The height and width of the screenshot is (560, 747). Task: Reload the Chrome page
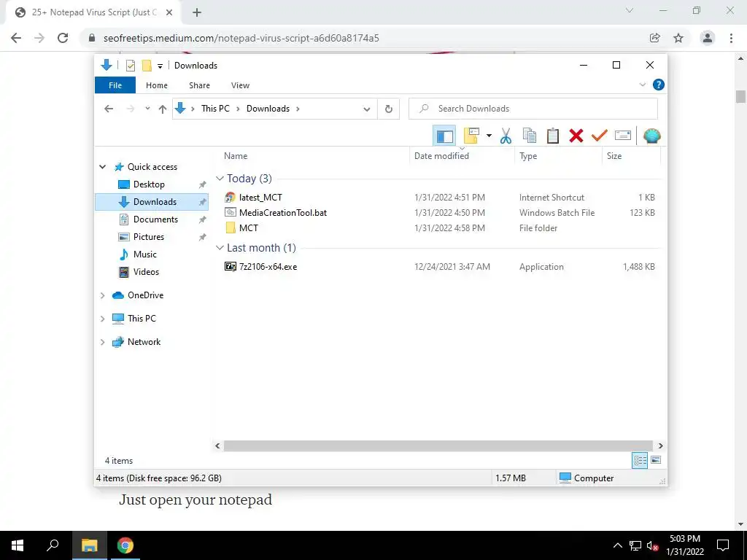[x=63, y=38]
